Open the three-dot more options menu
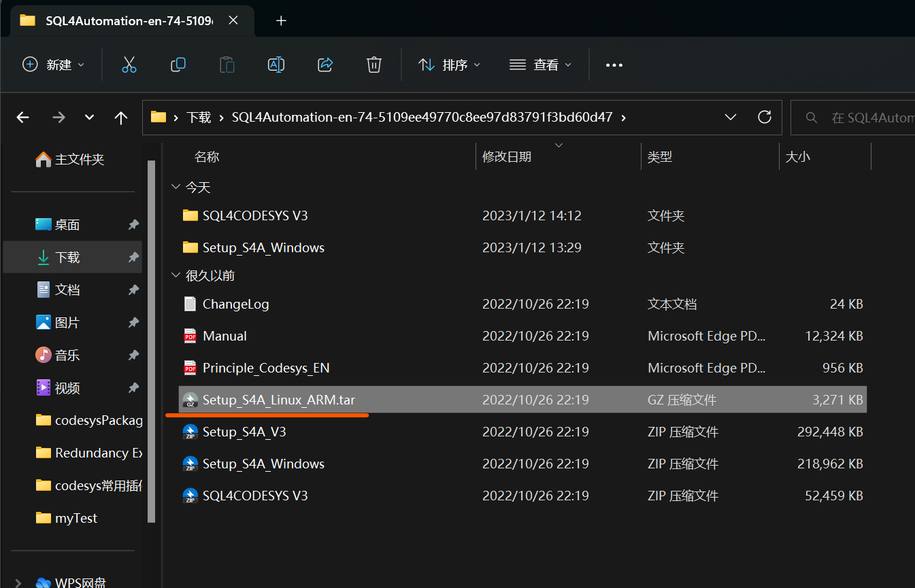Image resolution: width=915 pixels, height=588 pixels. tap(614, 65)
